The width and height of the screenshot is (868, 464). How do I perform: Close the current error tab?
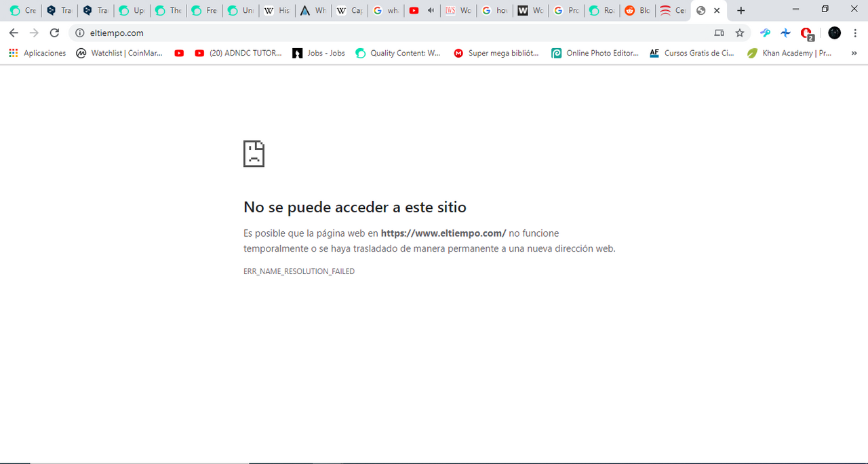(x=717, y=11)
